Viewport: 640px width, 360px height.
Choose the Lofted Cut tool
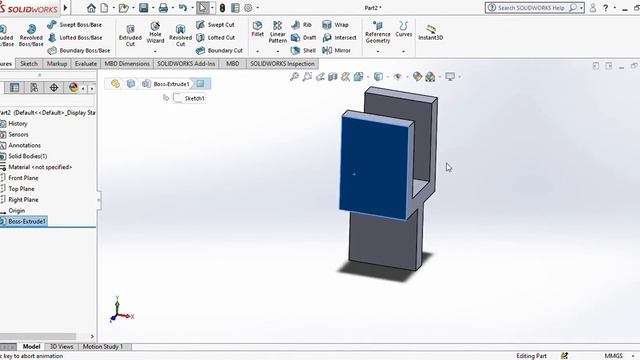click(216, 38)
